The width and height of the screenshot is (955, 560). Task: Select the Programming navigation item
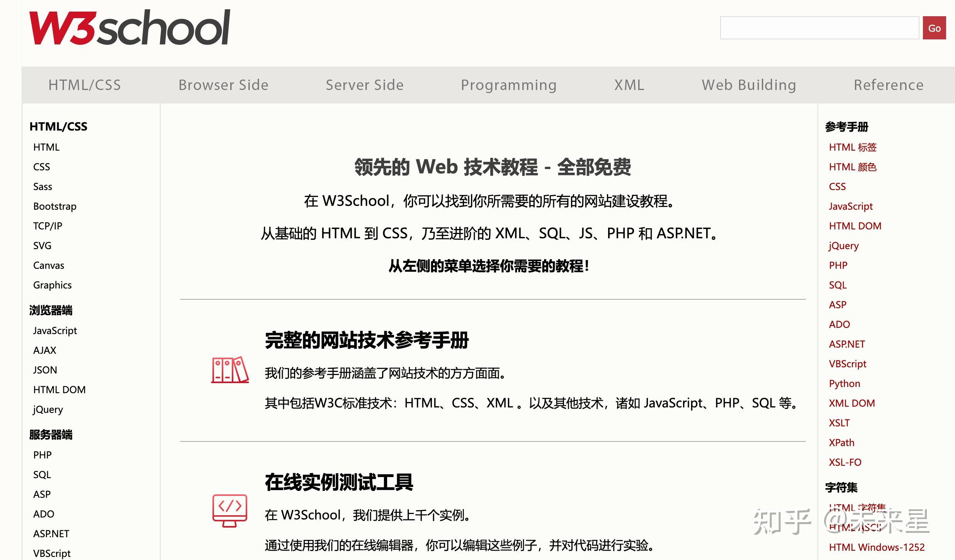pyautogui.click(x=509, y=85)
